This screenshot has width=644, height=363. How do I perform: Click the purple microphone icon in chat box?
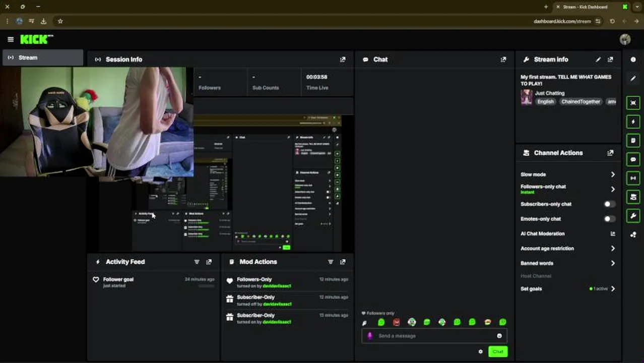370,336
